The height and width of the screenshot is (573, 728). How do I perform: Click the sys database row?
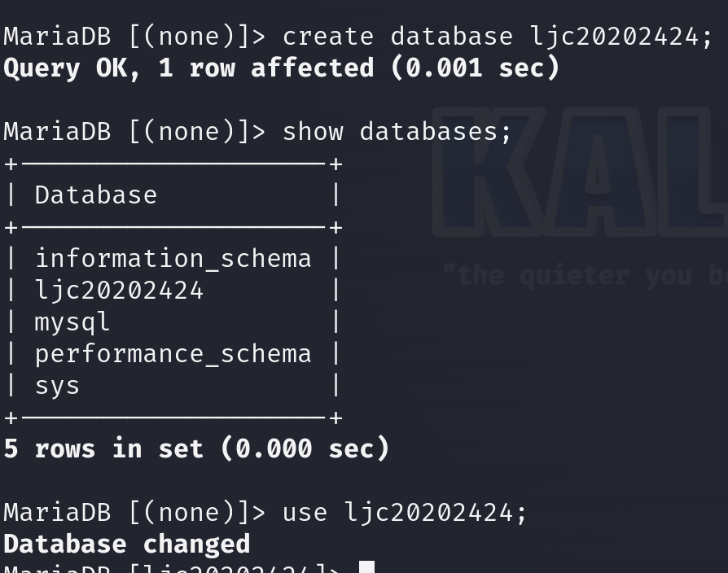click(57, 386)
